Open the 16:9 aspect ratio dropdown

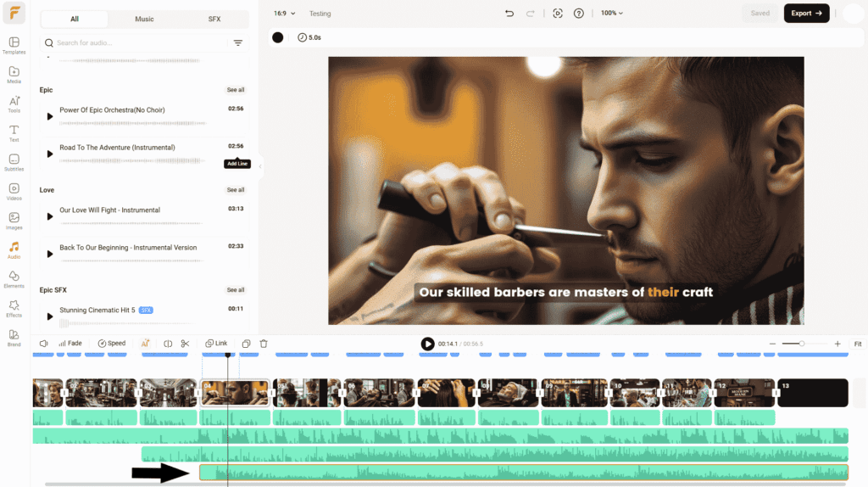[285, 14]
